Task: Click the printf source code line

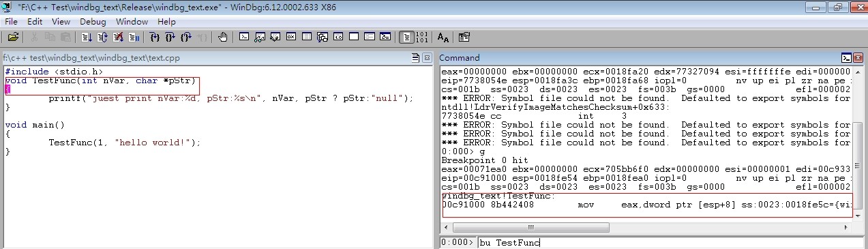Action: (x=231, y=98)
